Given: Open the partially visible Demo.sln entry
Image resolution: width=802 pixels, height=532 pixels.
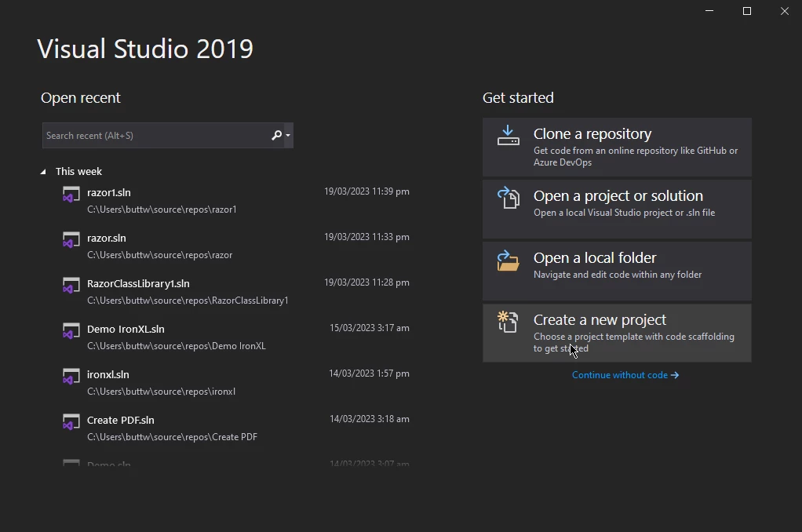Looking at the screenshot, I should point(109,464).
